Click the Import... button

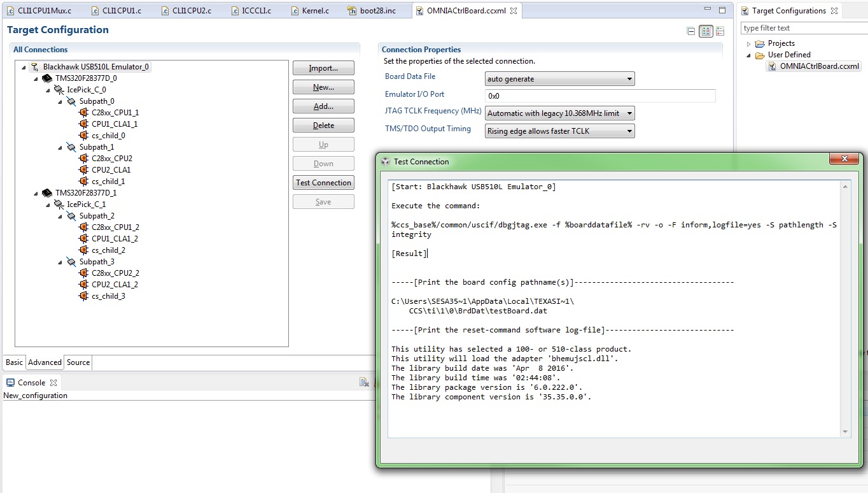click(323, 68)
